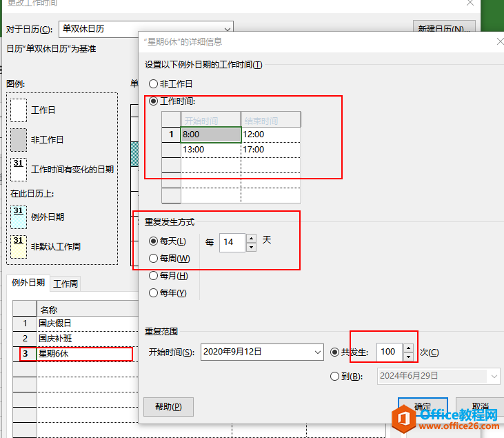The image size is (504, 438).
Task: Open the 2024年6月29日 end date dropdown
Action: (x=494, y=376)
